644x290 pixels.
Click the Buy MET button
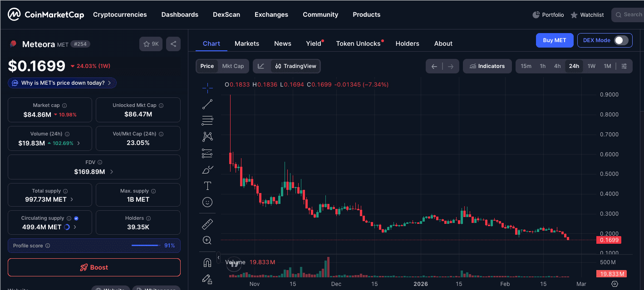(554, 40)
